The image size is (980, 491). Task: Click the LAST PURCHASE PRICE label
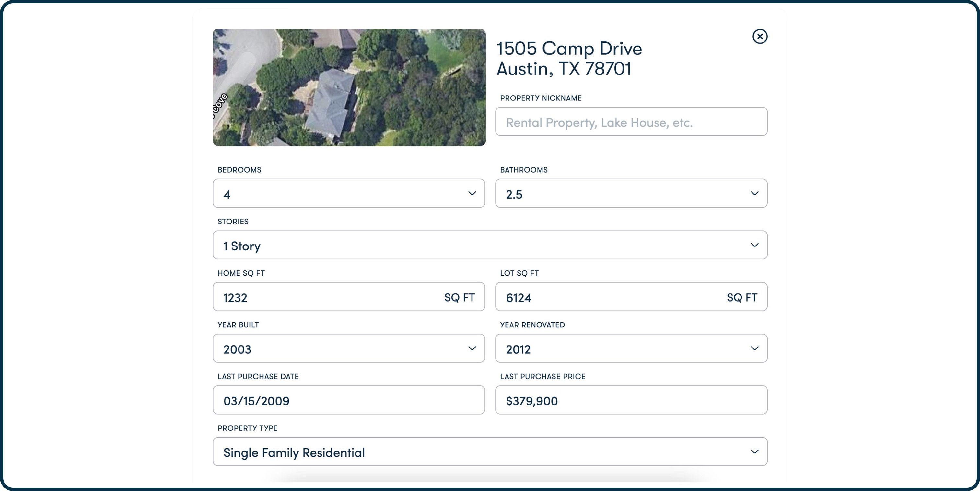pos(542,377)
